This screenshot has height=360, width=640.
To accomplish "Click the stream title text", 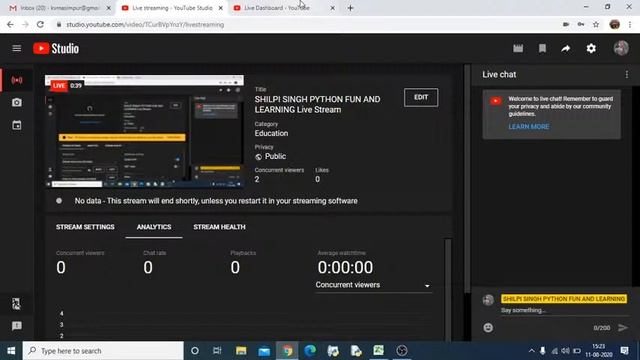I will click(x=317, y=104).
